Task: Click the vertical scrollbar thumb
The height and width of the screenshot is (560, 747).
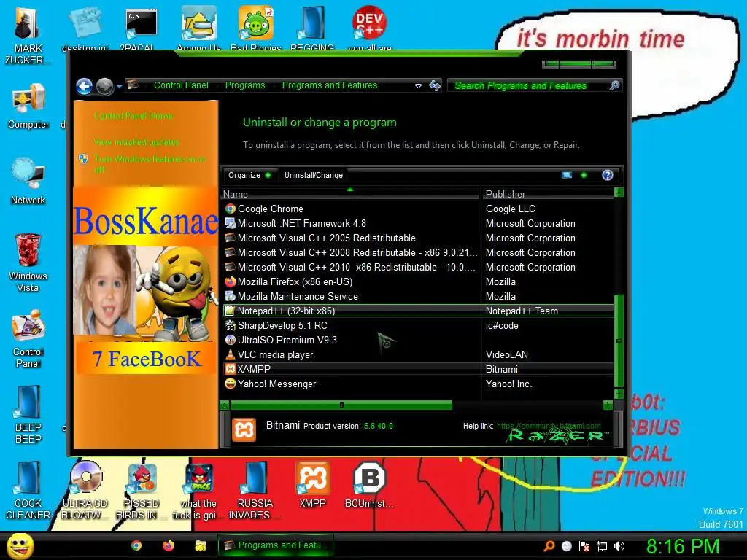Action: (619, 341)
